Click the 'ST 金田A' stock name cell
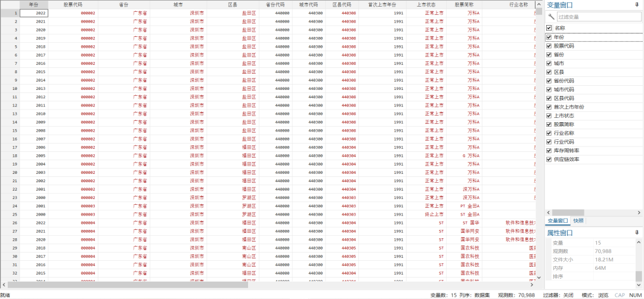 click(464, 214)
